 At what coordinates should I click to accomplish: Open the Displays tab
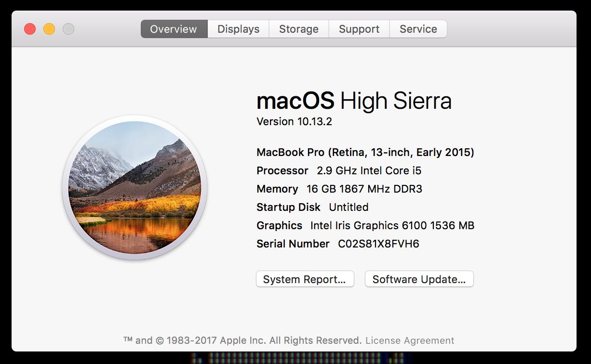[238, 29]
